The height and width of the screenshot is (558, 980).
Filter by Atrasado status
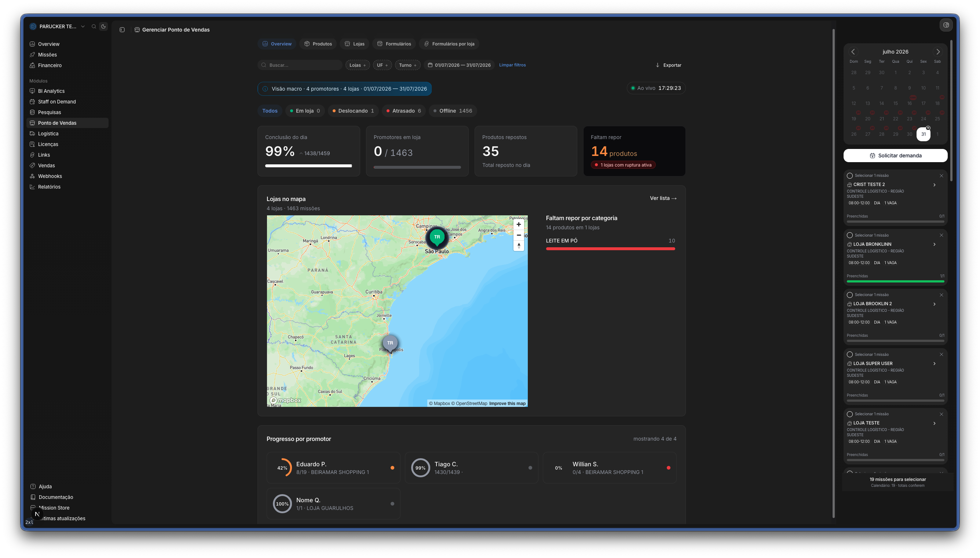pyautogui.click(x=404, y=111)
